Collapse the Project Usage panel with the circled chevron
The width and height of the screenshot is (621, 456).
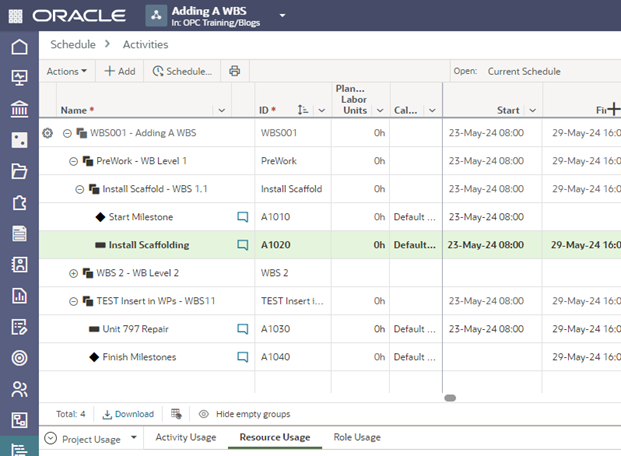[x=50, y=438]
